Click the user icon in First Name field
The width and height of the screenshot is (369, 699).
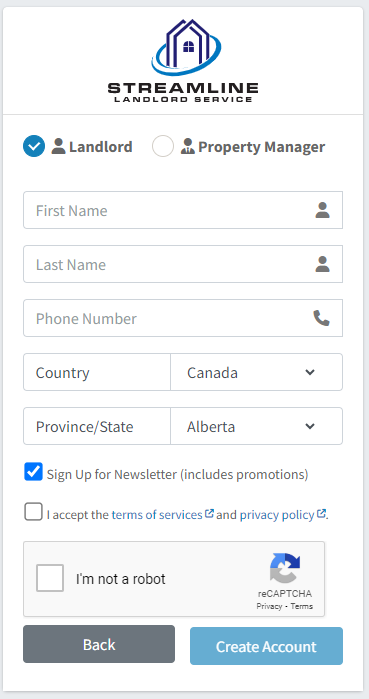(x=322, y=210)
